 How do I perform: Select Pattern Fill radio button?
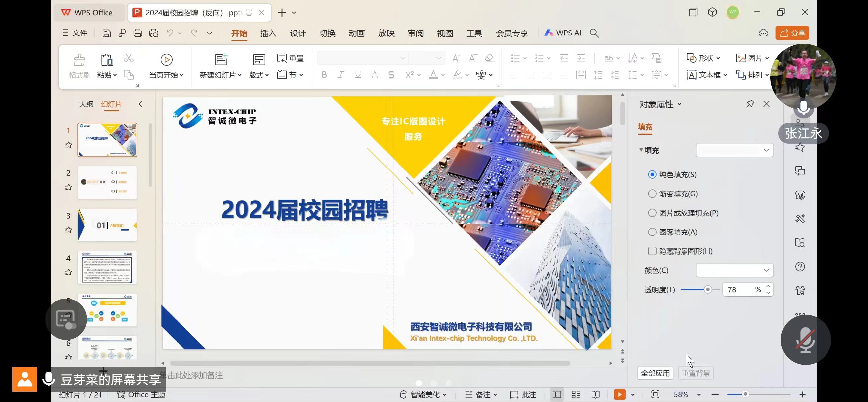click(x=652, y=232)
